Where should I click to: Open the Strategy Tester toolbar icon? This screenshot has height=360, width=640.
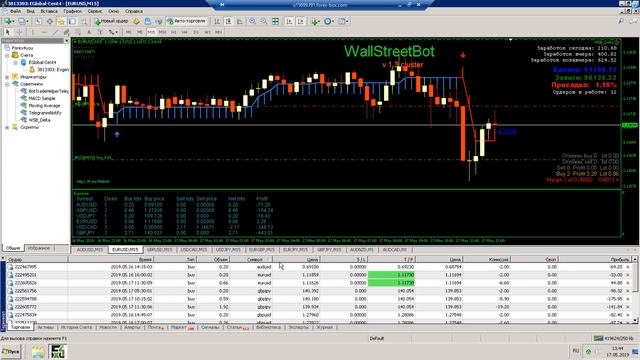(x=83, y=21)
